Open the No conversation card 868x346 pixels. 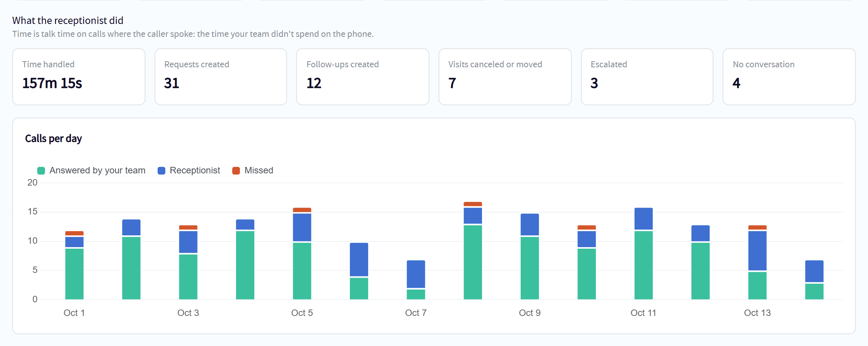789,77
